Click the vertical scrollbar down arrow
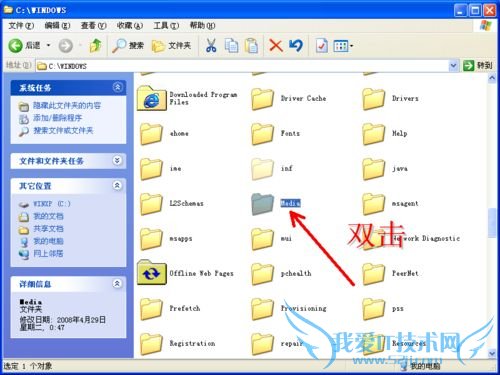Screen dimensions: 500x375 click(492, 353)
